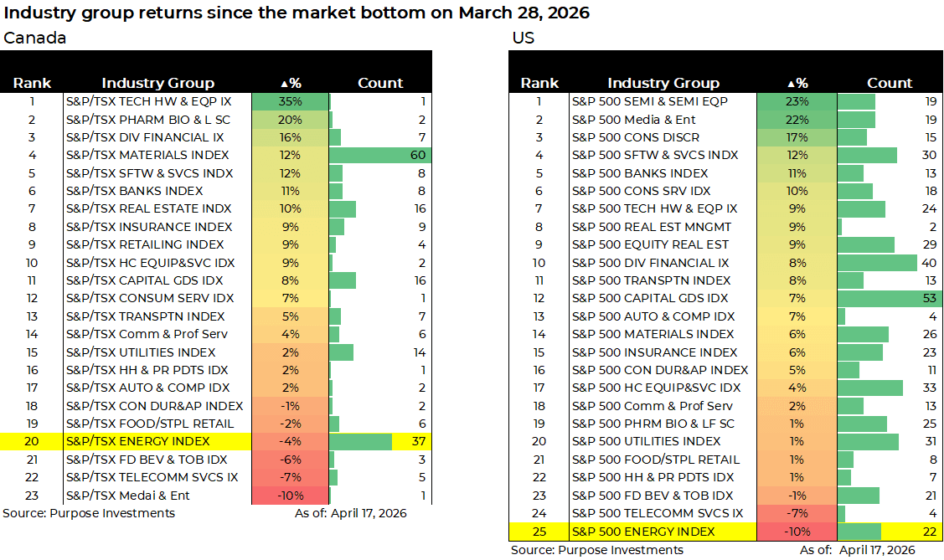The image size is (944, 560).
Task: Click the sort triangle in the US % header
Action: pyautogui.click(x=791, y=83)
